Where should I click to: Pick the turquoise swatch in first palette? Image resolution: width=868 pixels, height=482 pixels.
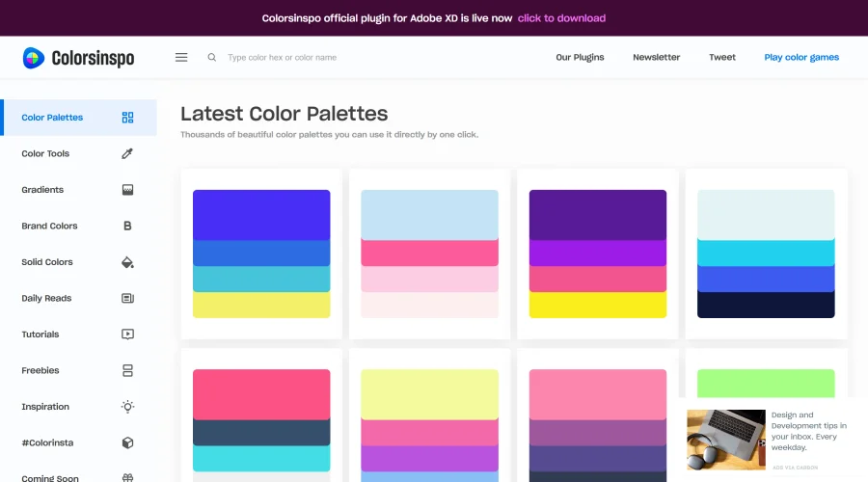261,279
